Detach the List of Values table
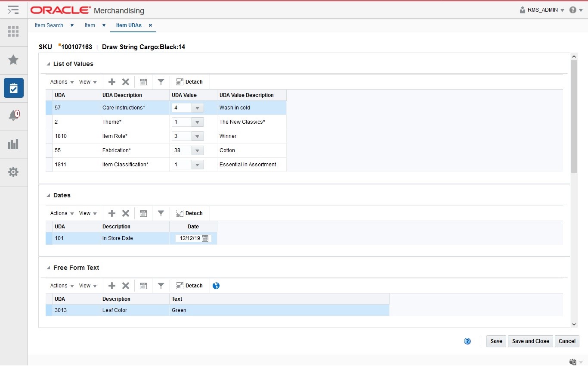 (x=189, y=82)
